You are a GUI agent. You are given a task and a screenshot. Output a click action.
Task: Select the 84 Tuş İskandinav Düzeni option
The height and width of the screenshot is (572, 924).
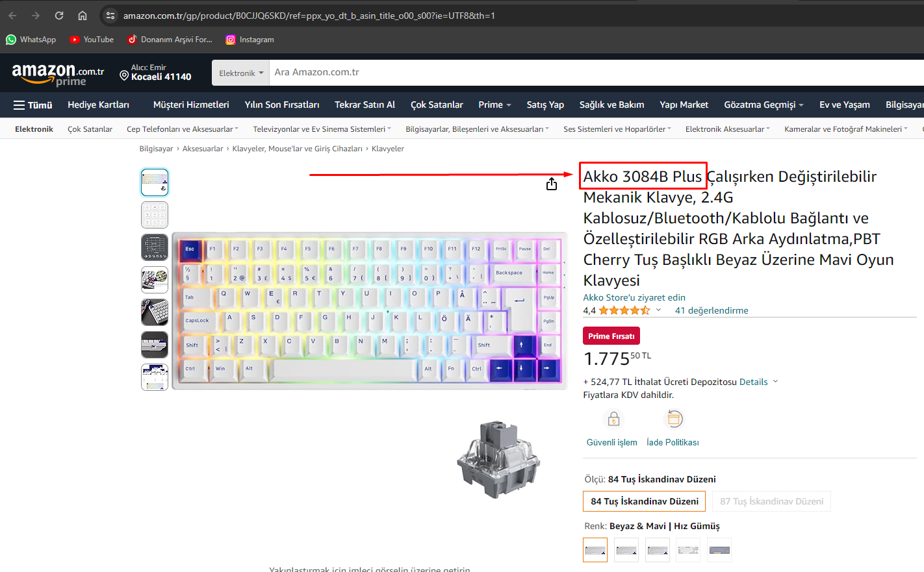click(x=645, y=501)
